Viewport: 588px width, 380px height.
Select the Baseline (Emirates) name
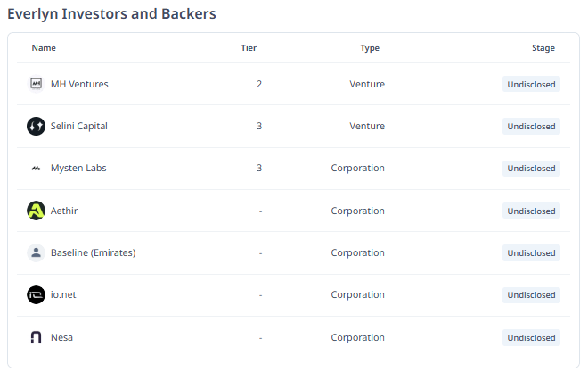pos(93,252)
